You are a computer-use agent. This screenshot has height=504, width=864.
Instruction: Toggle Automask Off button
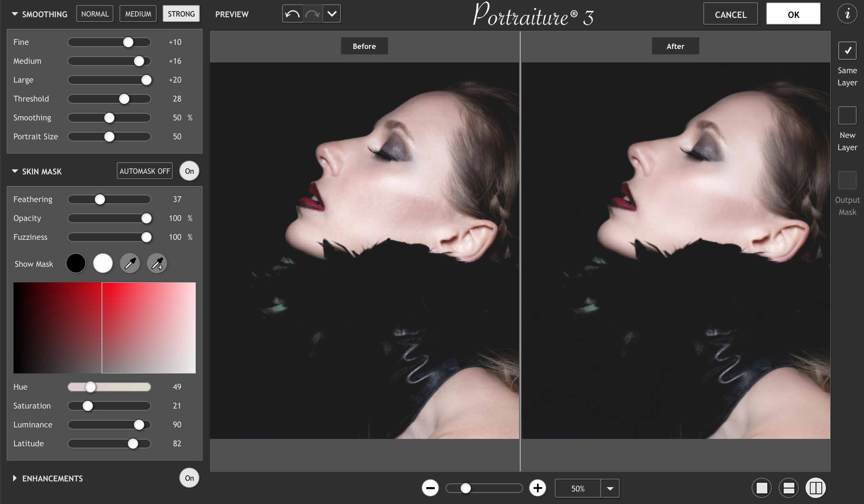point(144,171)
